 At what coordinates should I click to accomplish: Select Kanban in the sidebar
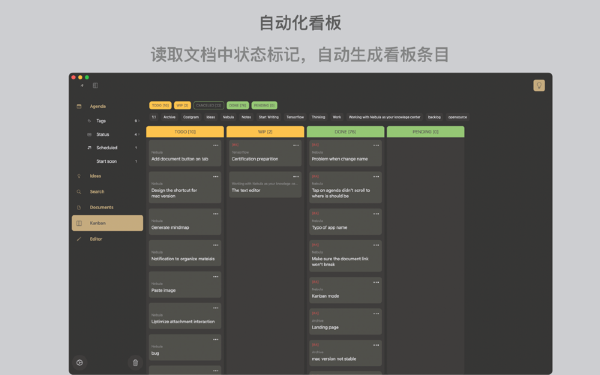pos(108,223)
